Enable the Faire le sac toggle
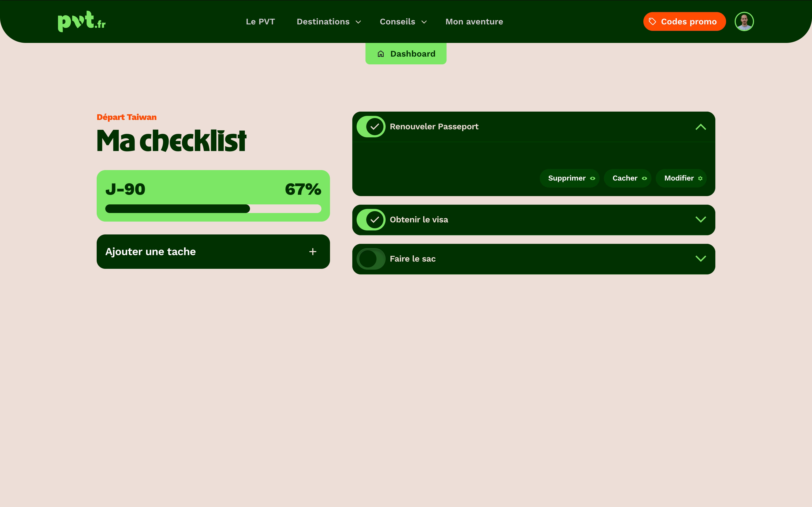Screen dimensions: 812x507 tap(371, 259)
